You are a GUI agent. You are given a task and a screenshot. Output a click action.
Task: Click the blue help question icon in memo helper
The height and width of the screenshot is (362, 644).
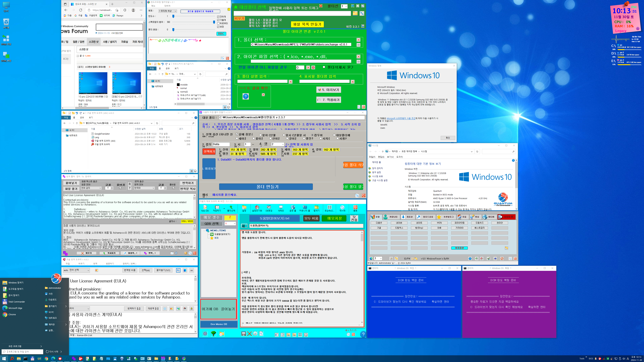point(363,334)
